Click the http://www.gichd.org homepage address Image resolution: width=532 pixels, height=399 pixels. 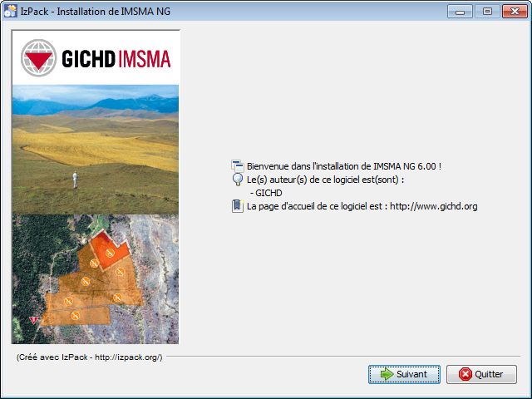tap(433, 206)
